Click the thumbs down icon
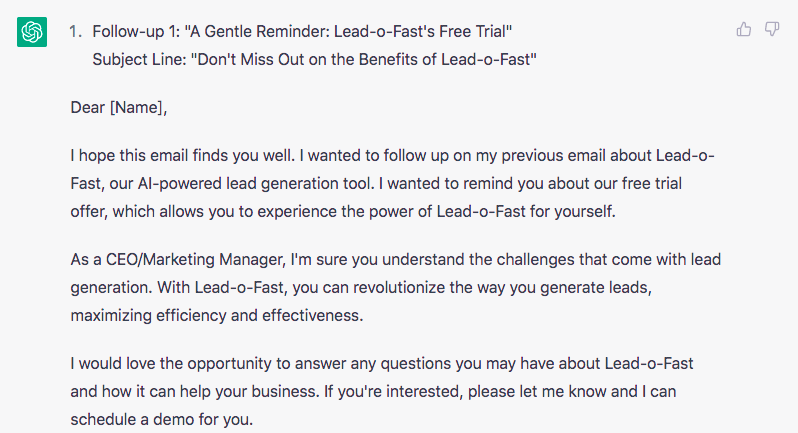The image size is (798, 433). pyautogui.click(x=772, y=29)
